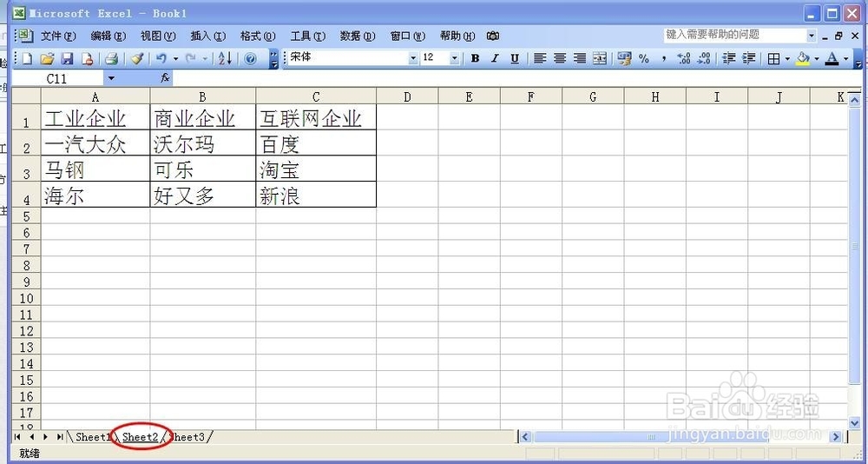Switch to the Sheet2 tab
This screenshot has height=464, width=868.
140,437
